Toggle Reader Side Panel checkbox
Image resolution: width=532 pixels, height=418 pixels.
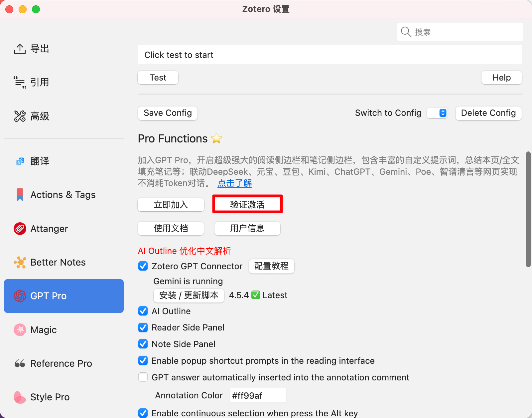click(x=143, y=327)
